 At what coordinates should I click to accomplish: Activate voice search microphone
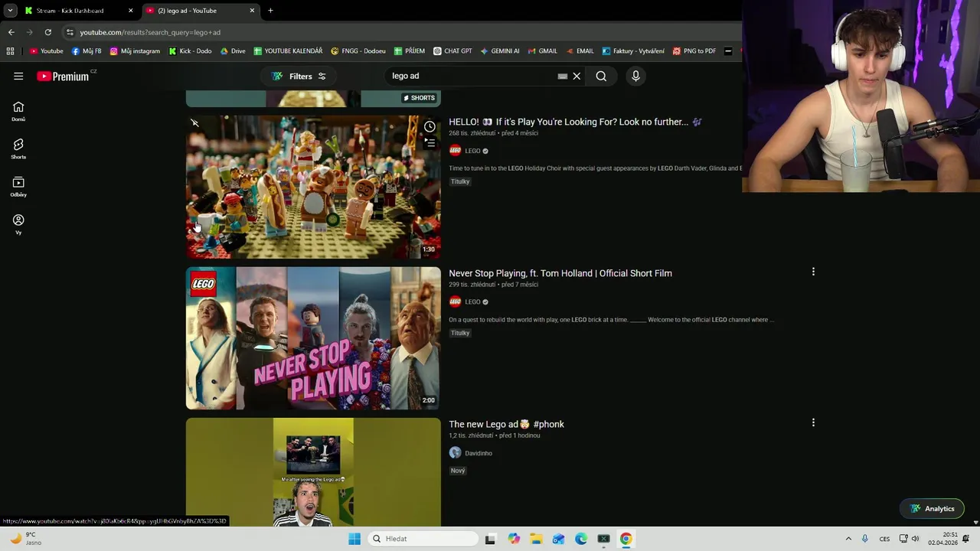click(x=635, y=76)
